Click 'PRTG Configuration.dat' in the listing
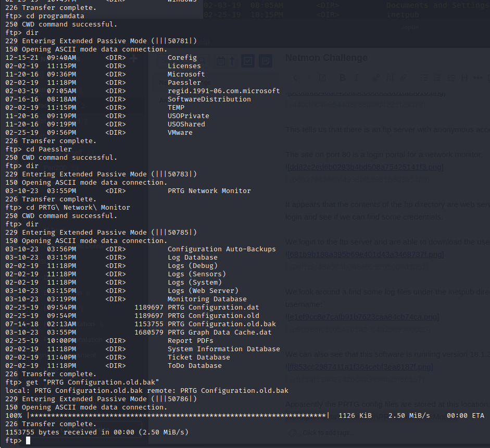 [x=213, y=307]
